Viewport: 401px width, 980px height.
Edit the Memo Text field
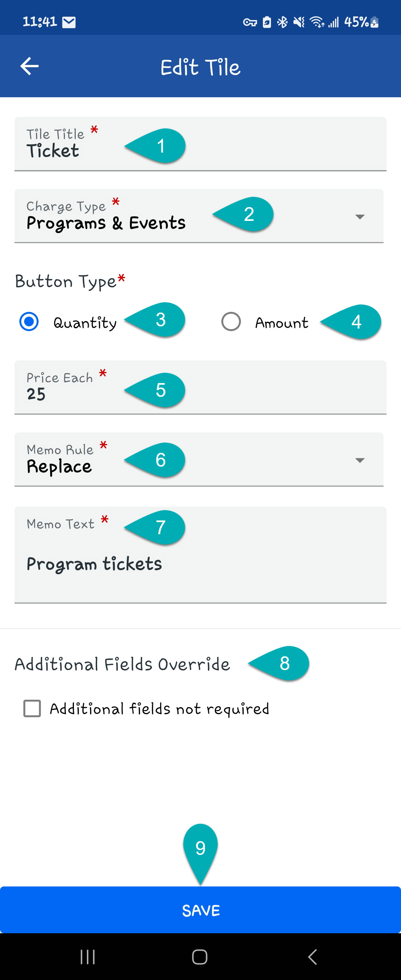(200, 564)
